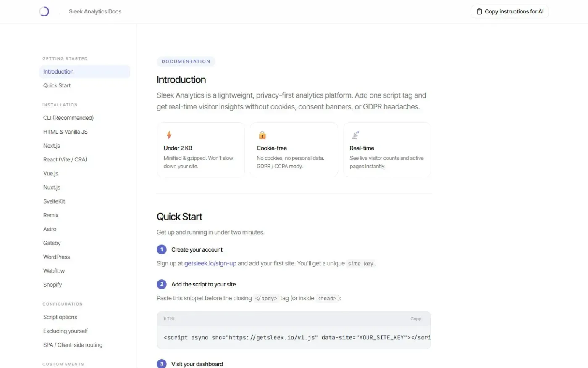Select Introduction in the sidebar
Viewport: 588px width, 368px height.
pos(84,71)
